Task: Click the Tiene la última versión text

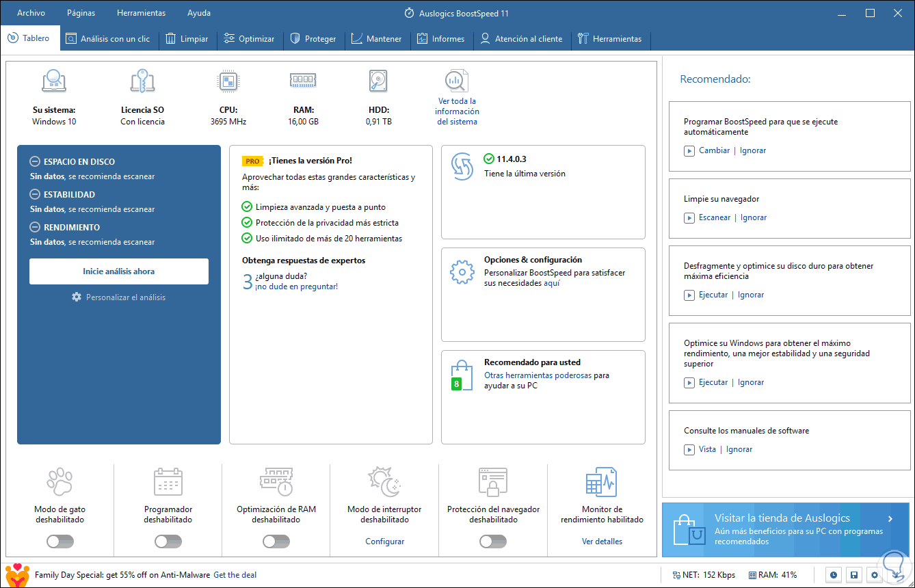Action: pos(525,174)
